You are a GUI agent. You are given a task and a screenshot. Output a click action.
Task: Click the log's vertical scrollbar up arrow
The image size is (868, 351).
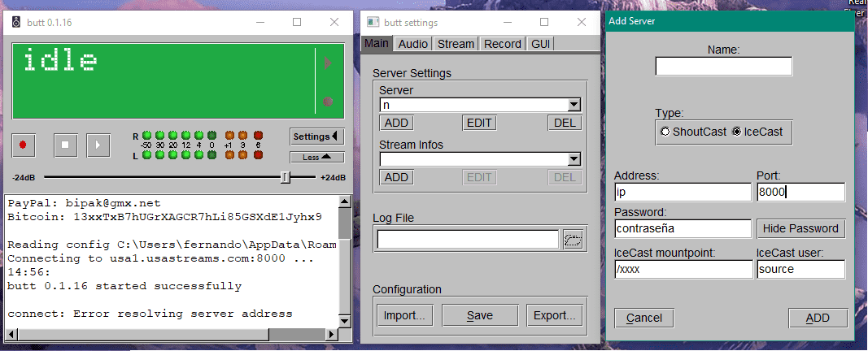(344, 201)
